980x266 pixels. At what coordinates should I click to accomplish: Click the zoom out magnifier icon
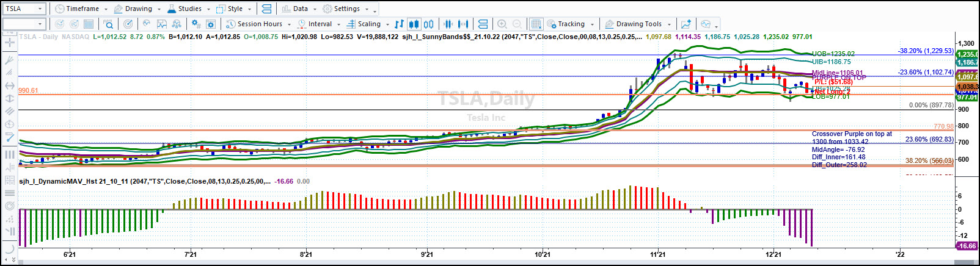pos(517,24)
